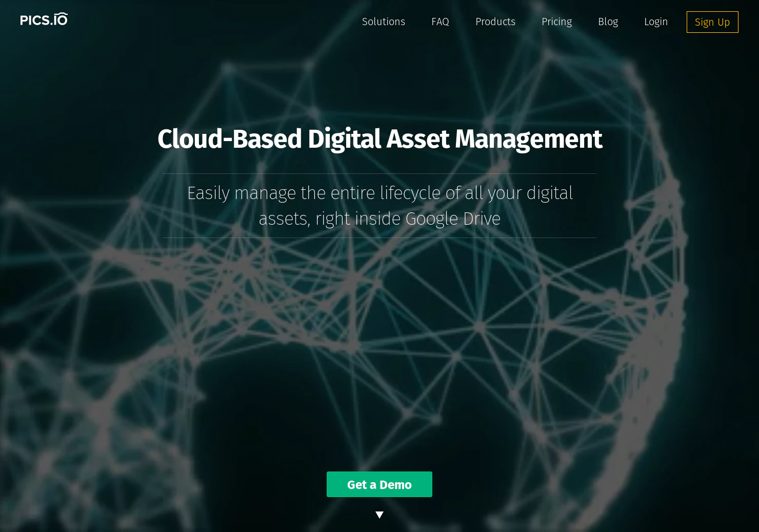Go to the FAQ page
759x532 pixels.
440,22
